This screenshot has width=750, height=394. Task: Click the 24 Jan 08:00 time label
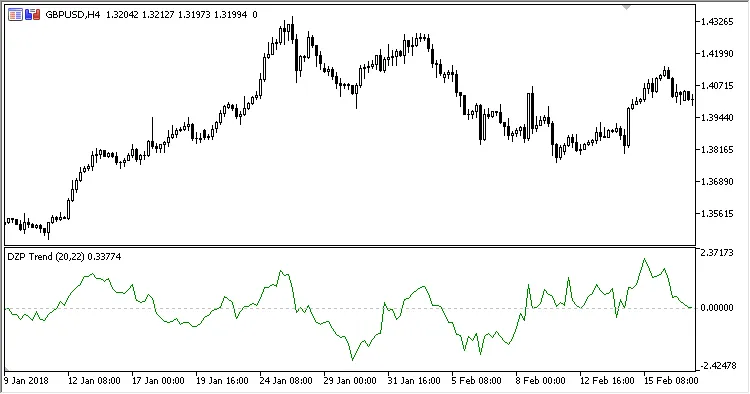tap(286, 381)
